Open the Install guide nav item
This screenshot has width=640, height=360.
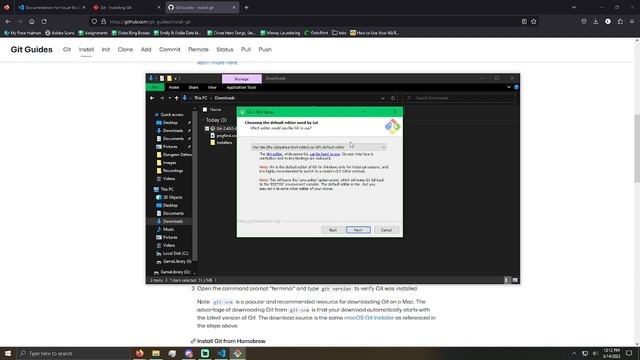(86, 49)
